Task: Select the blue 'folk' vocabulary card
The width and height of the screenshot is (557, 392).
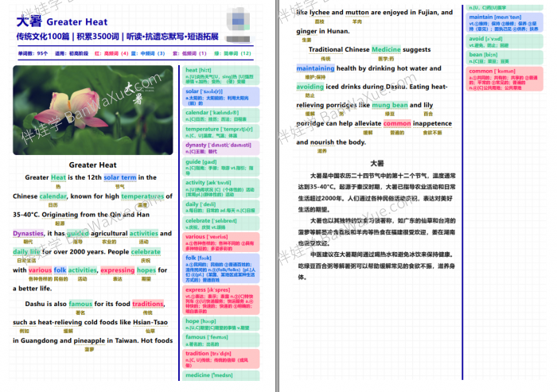Action: pos(220,268)
